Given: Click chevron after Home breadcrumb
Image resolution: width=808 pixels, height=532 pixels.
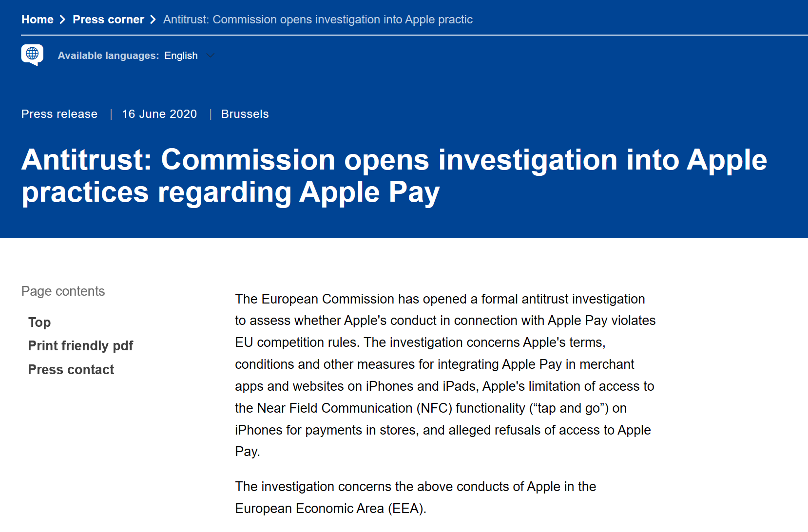Looking at the screenshot, I should pyautogui.click(x=62, y=19).
